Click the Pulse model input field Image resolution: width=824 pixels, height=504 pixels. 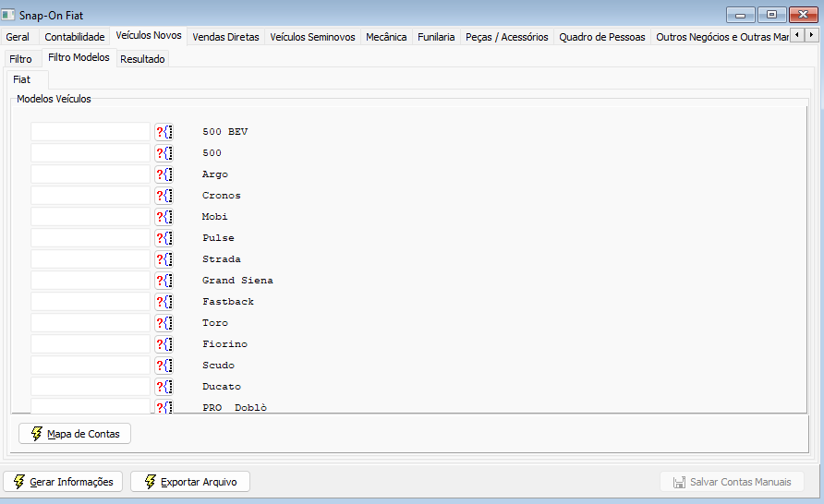point(91,238)
